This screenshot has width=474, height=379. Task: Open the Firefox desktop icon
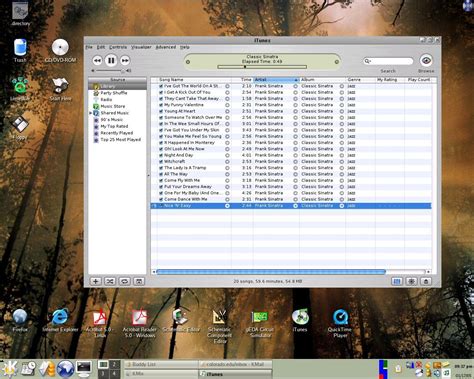point(20,320)
